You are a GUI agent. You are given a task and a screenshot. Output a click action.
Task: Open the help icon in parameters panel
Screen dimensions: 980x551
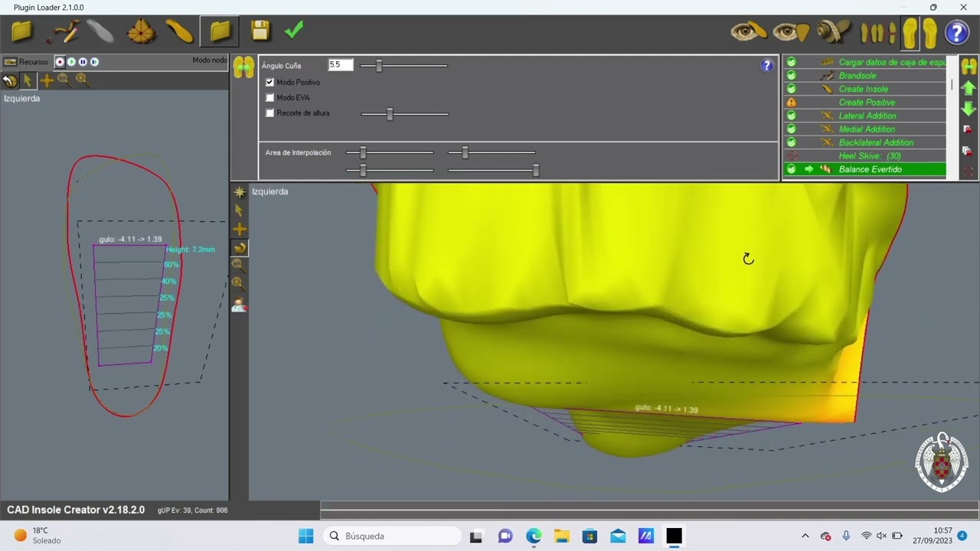[767, 66]
